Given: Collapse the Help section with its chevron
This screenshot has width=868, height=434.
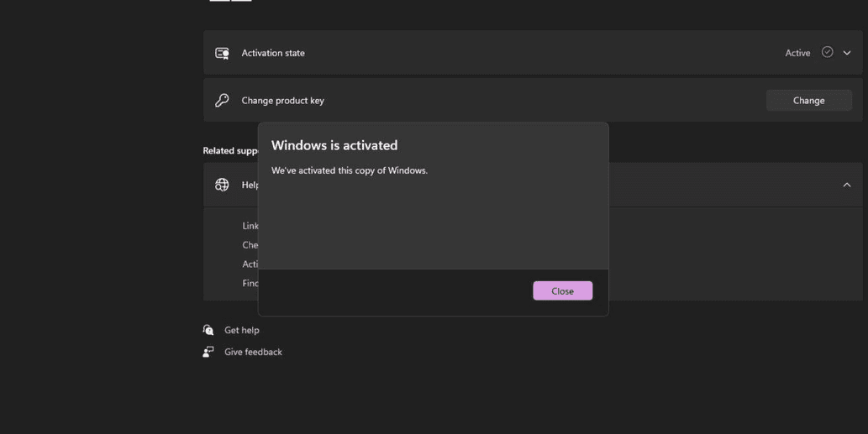Looking at the screenshot, I should (847, 185).
